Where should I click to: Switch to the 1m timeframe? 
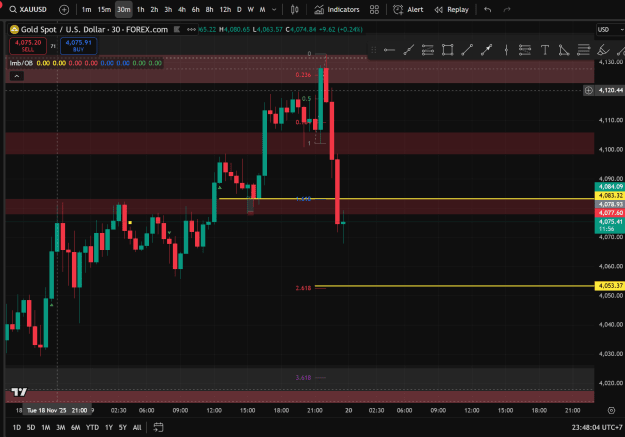(86, 10)
